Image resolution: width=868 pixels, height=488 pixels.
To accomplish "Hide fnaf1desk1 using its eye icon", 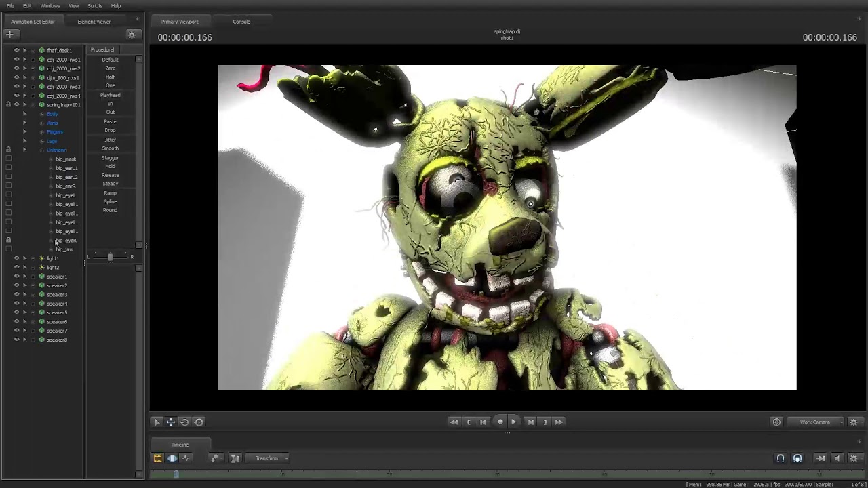I will pos(17,50).
